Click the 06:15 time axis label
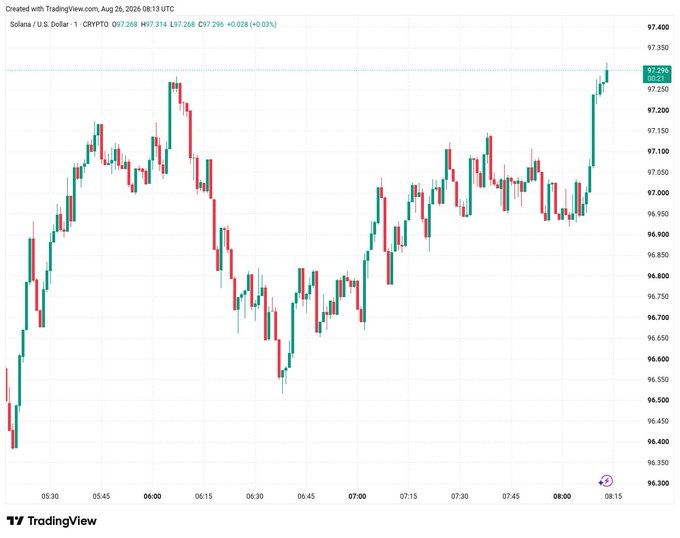 click(x=203, y=496)
